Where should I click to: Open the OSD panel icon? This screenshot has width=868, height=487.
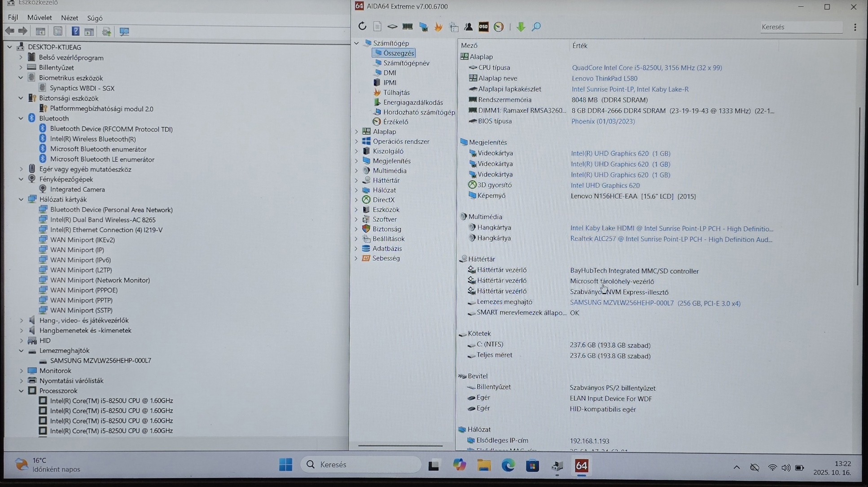point(483,27)
